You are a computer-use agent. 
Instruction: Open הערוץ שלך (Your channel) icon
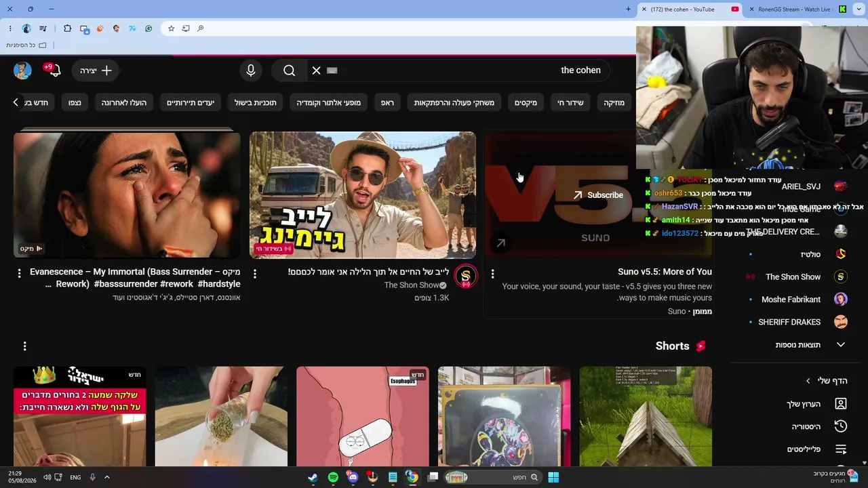coord(841,404)
